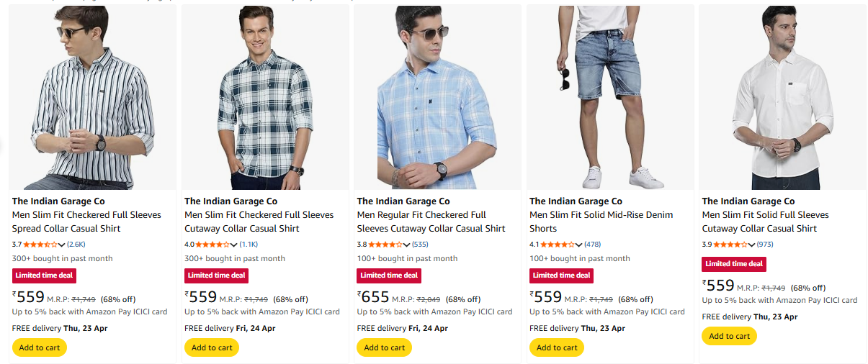
Task: Expand rating breakdown for 4.1-star denim shorts
Action: [579, 245]
